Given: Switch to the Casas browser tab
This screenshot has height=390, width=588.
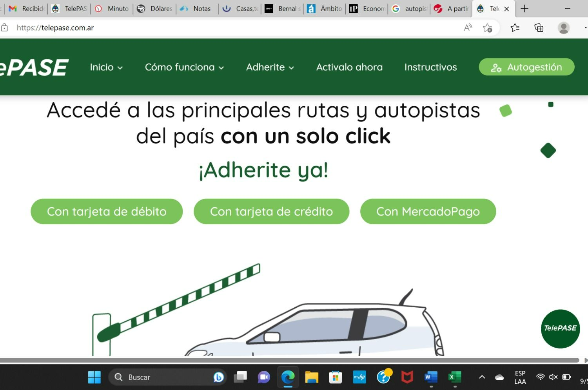Looking at the screenshot, I should [x=240, y=9].
